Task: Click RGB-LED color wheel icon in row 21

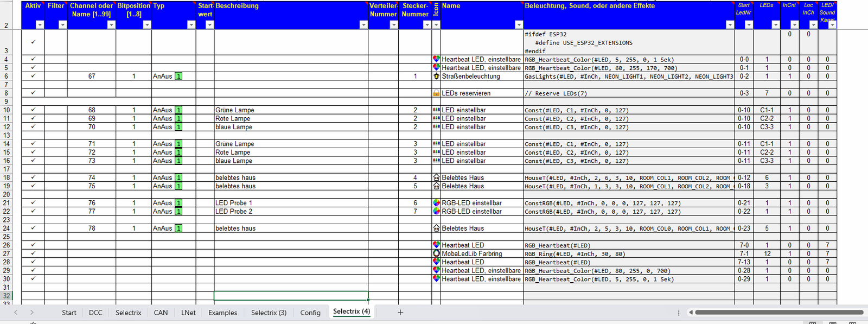Action: (436, 203)
